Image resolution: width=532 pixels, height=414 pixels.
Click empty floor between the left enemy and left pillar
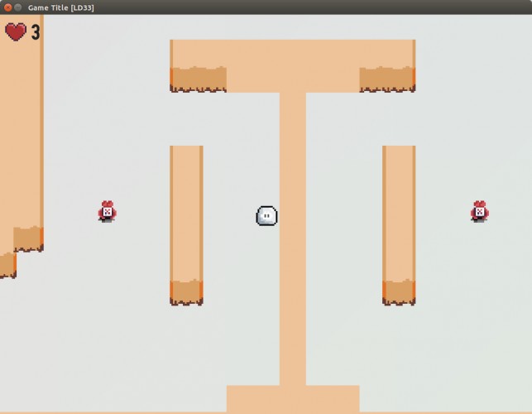[x=143, y=212]
